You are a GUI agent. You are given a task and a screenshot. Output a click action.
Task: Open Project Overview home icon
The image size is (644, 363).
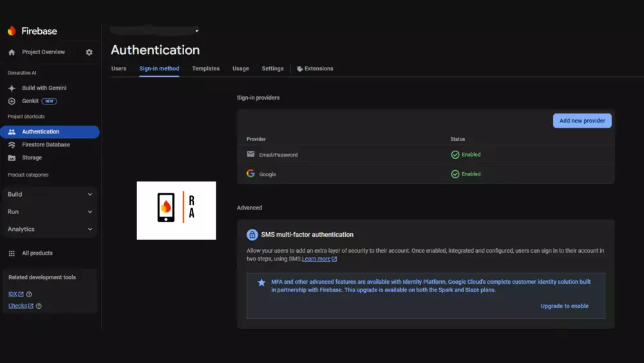[x=12, y=52]
